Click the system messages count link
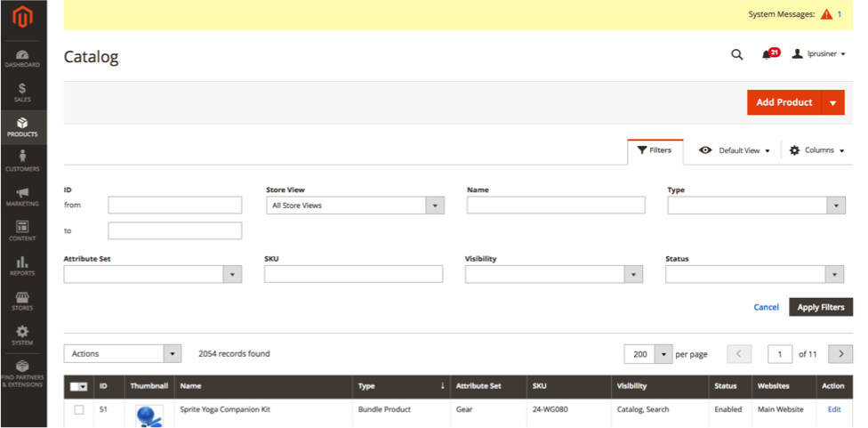 pos(840,14)
